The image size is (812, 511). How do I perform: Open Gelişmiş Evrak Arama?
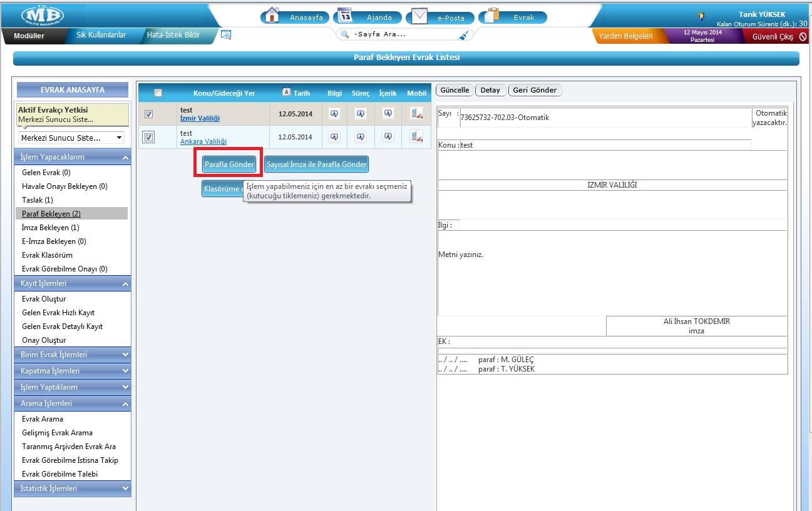[x=57, y=433]
